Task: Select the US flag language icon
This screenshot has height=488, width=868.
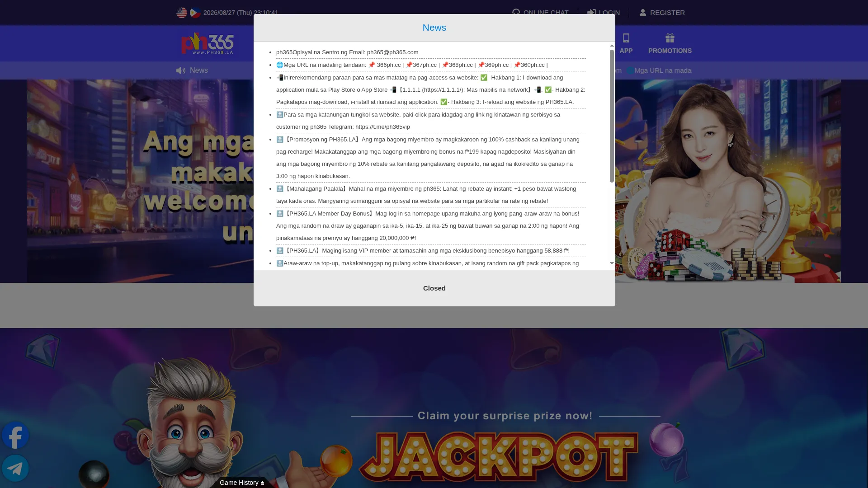Action: [182, 13]
